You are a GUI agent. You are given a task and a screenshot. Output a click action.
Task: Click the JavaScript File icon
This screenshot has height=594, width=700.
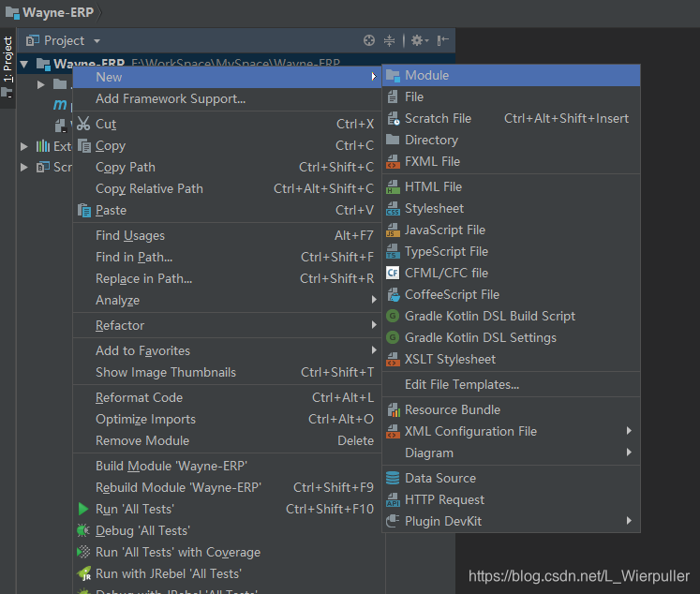click(393, 230)
